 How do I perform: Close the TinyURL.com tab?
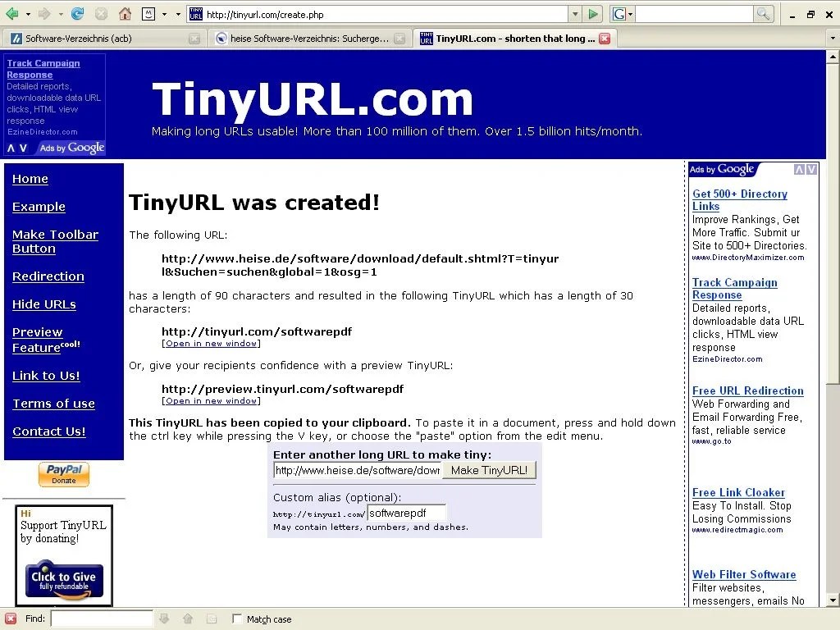[605, 39]
